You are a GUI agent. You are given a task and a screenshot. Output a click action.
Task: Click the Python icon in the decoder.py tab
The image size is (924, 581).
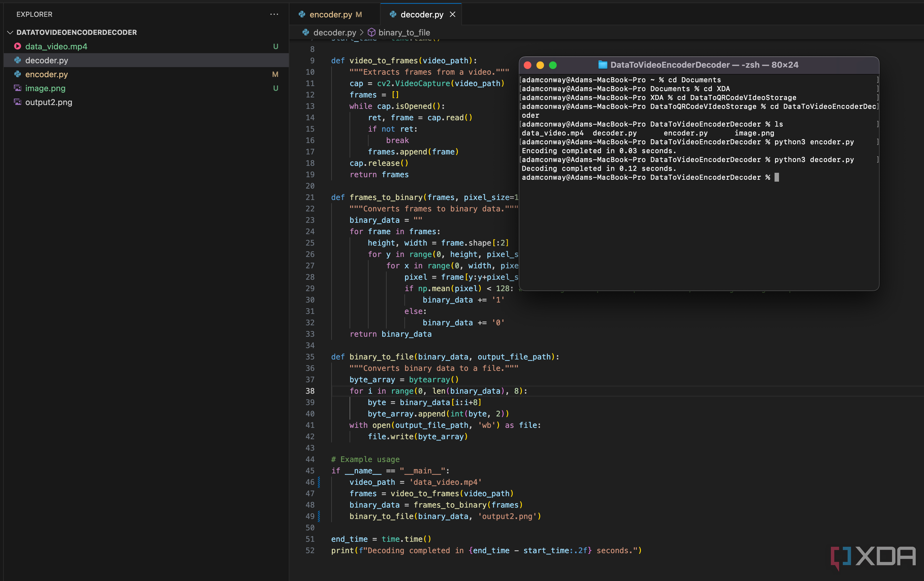pos(393,14)
